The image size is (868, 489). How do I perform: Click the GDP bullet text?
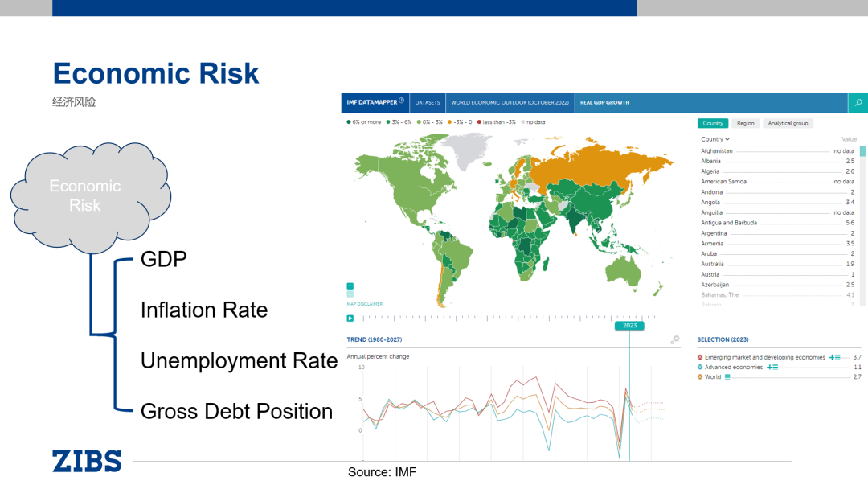click(x=164, y=259)
